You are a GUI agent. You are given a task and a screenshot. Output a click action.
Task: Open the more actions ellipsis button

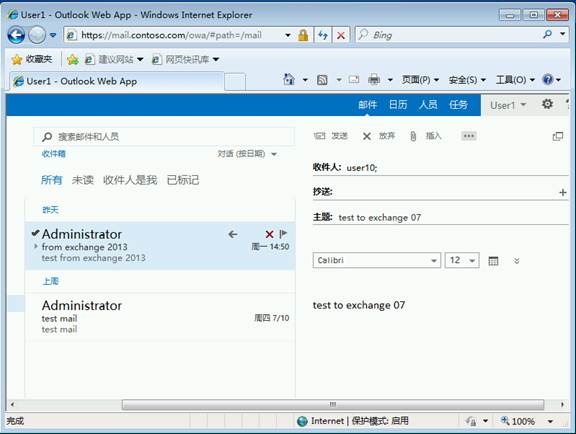click(469, 136)
